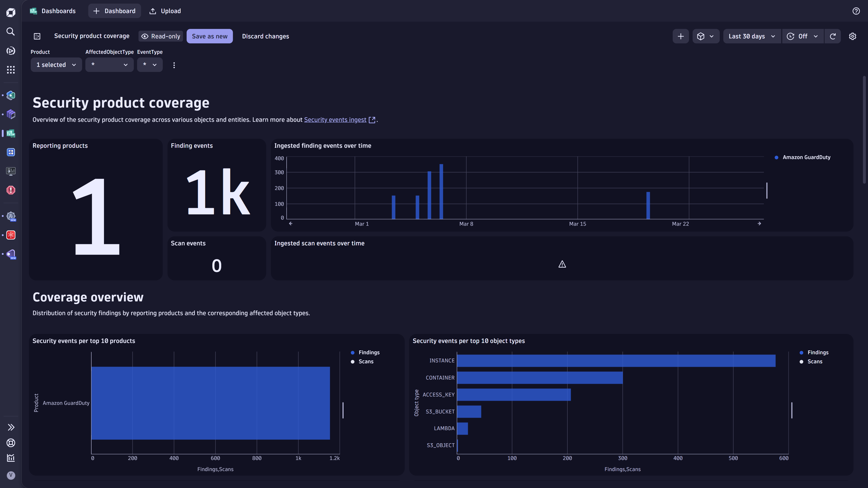The height and width of the screenshot is (488, 868).
Task: Go to Dashboards in top bar
Action: point(53,11)
